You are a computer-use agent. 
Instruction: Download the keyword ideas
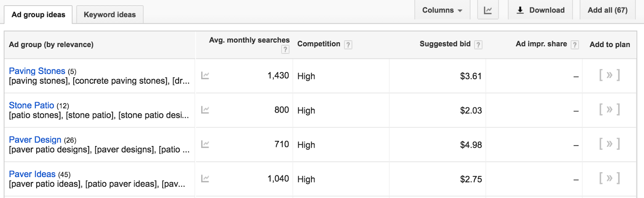(x=541, y=10)
